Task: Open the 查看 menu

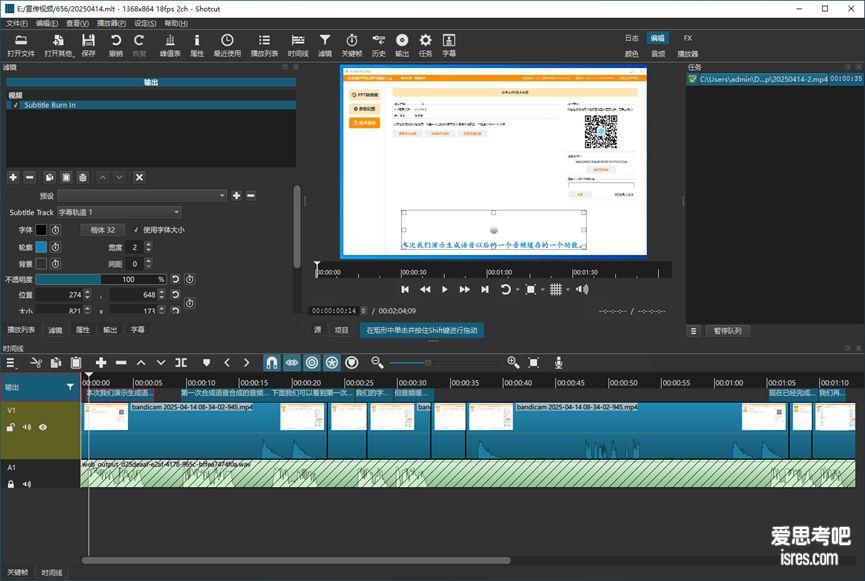Action: coord(77,23)
